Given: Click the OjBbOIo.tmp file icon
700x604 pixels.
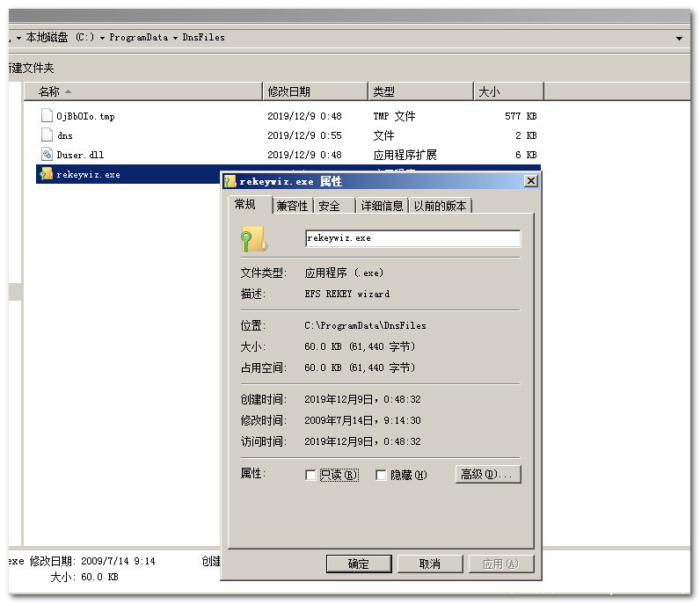Looking at the screenshot, I should 47,116.
